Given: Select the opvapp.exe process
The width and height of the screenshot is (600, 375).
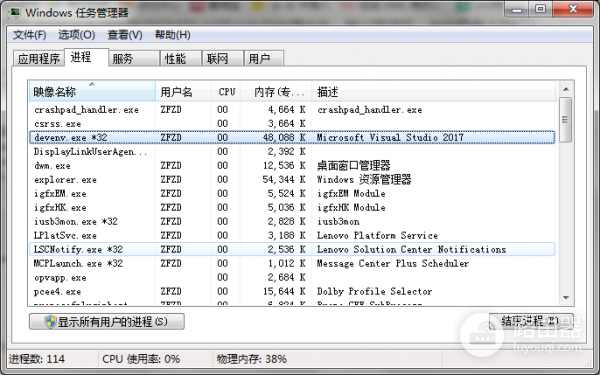Looking at the screenshot, I should pos(292,277).
